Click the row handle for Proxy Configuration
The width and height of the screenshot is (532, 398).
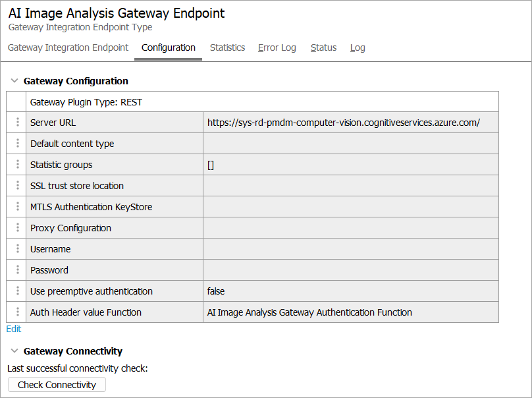[x=18, y=228]
